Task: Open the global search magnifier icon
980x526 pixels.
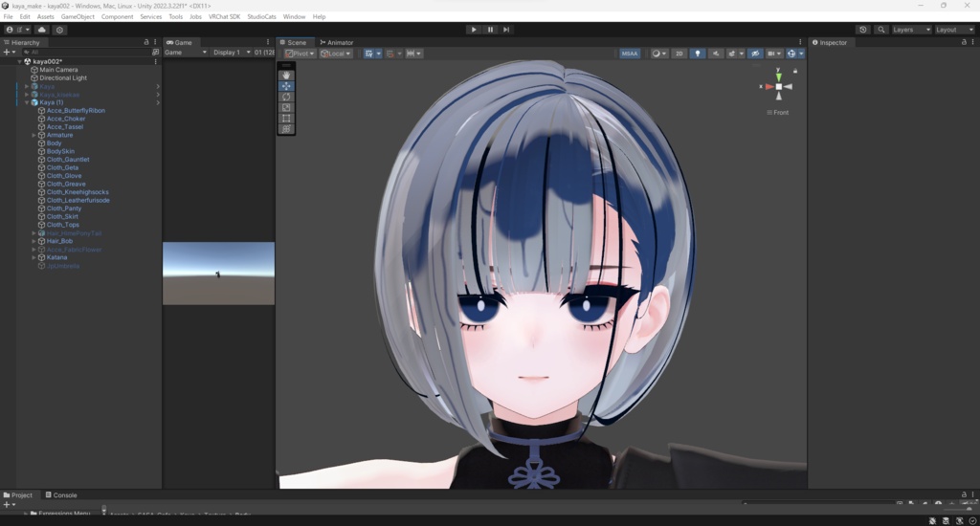Action: pos(881,30)
